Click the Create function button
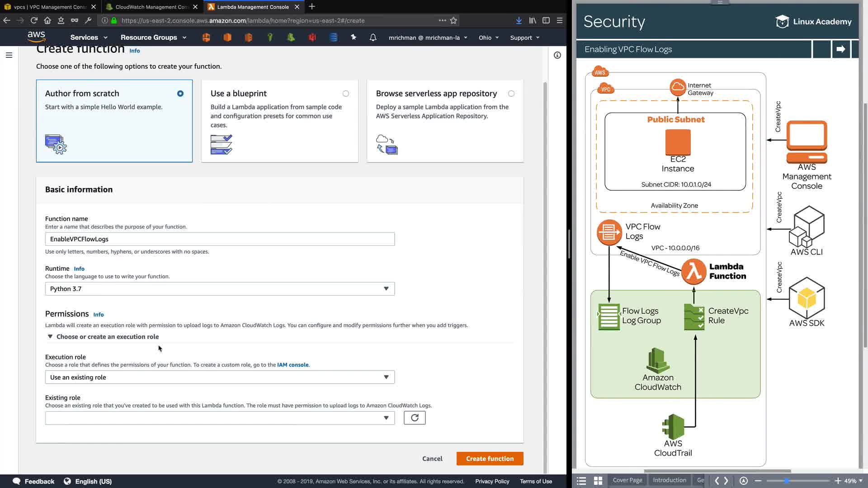Screen dimensions: 868x488 pos(490,459)
